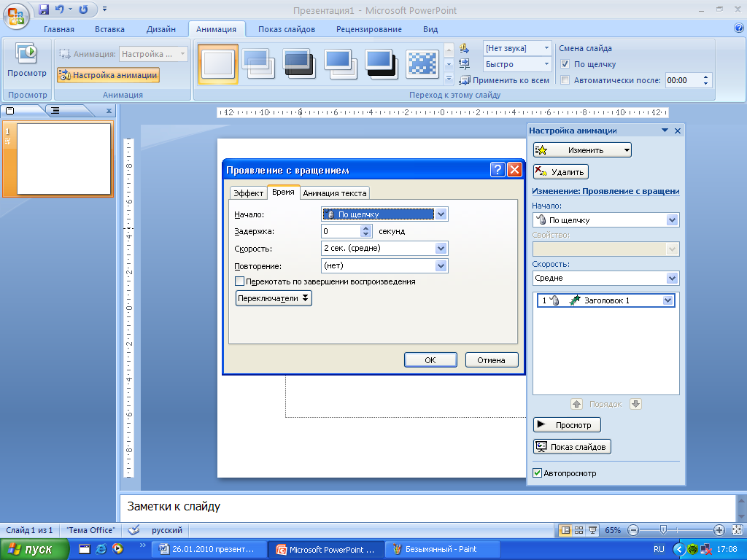Open the Дизайн ribbon tab
This screenshot has width=747, height=560.
pos(161,29)
